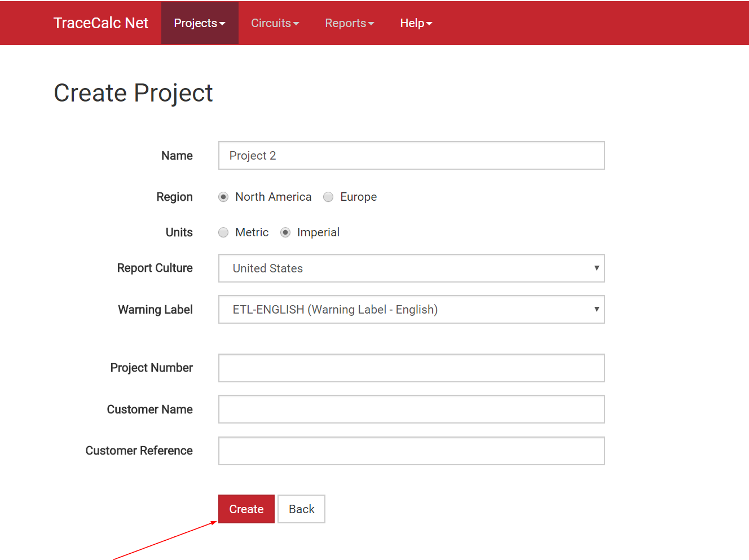The width and height of the screenshot is (749, 560).
Task: Open the TraceCalc Net home link
Action: (x=100, y=23)
